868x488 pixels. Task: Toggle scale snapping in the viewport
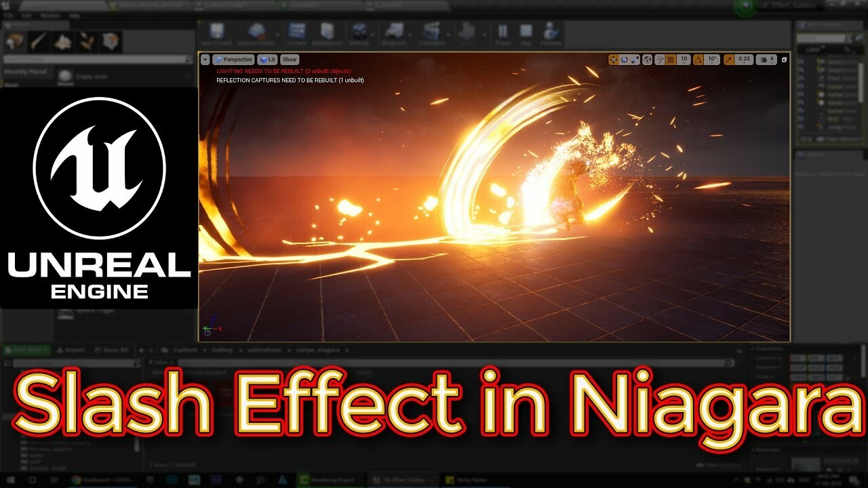pyautogui.click(x=728, y=60)
